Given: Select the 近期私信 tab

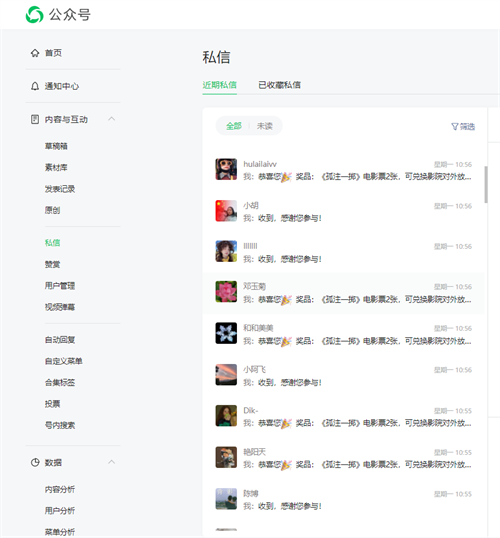Looking at the screenshot, I should click(x=219, y=85).
